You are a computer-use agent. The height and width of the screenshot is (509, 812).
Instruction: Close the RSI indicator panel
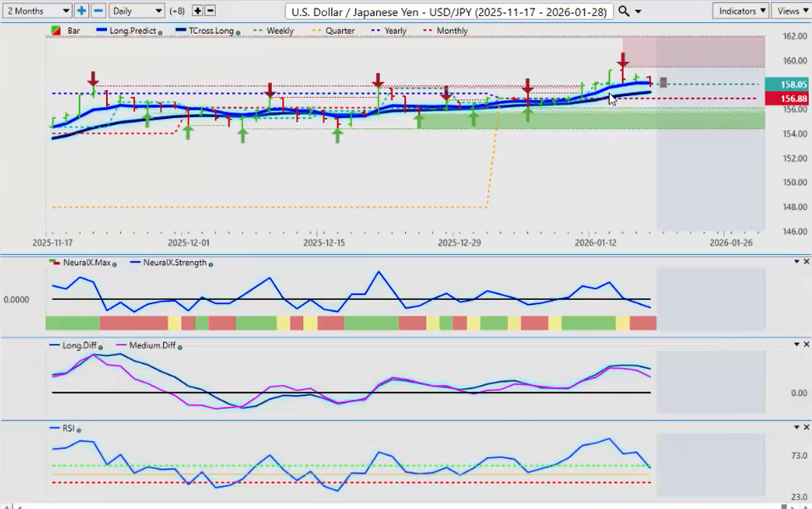(806, 427)
